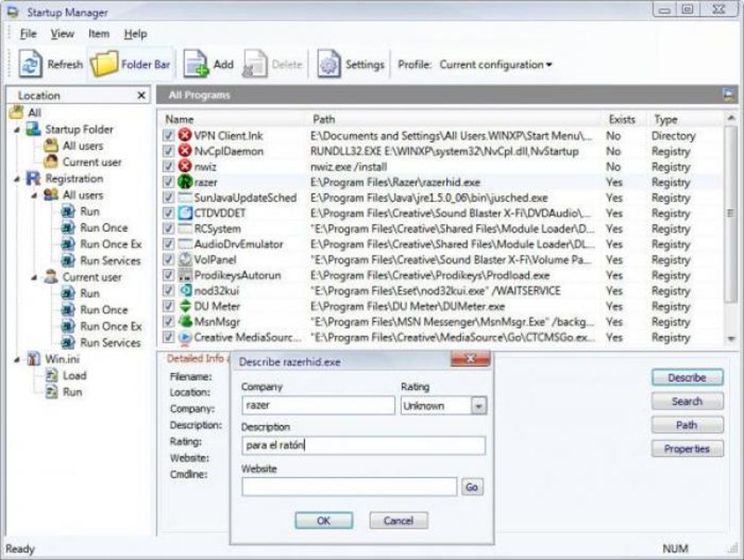Disable the MsnMsgr startup entry
Viewport: 744px width, 560px height.
[x=168, y=322]
